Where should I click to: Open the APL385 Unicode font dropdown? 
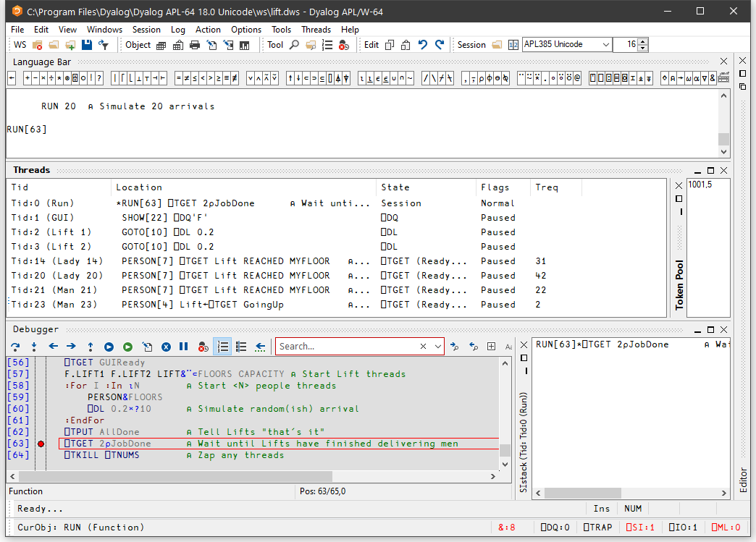coord(606,45)
